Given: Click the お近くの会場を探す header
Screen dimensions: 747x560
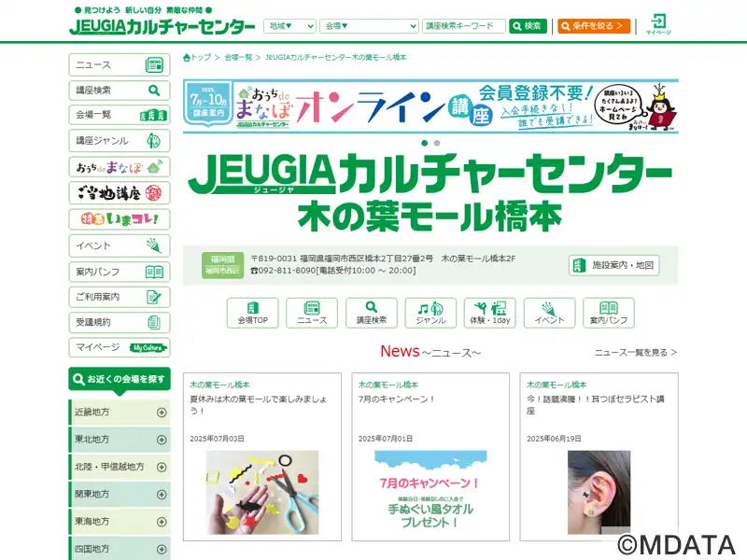Looking at the screenshot, I should (120, 380).
